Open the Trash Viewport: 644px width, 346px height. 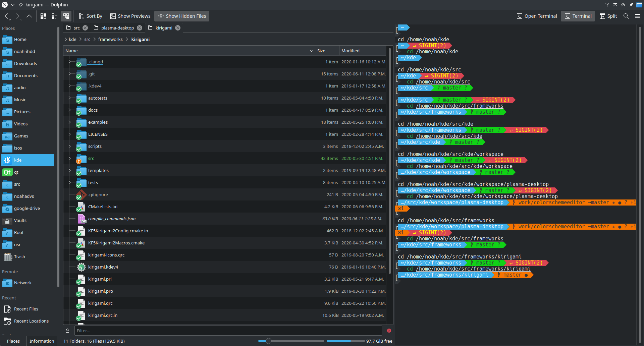(28, 256)
